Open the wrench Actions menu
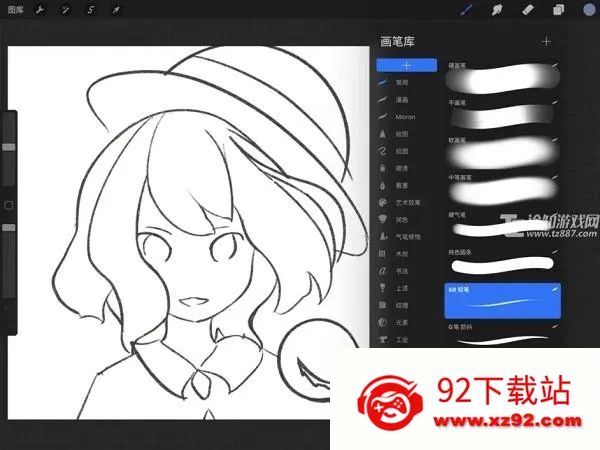The height and width of the screenshot is (450, 600). (x=40, y=10)
